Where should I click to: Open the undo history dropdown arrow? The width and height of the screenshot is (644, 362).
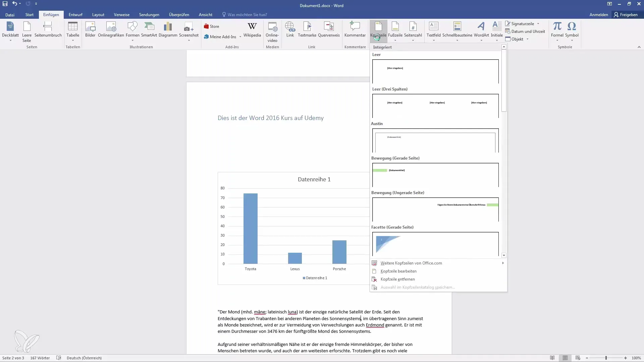coord(20,4)
